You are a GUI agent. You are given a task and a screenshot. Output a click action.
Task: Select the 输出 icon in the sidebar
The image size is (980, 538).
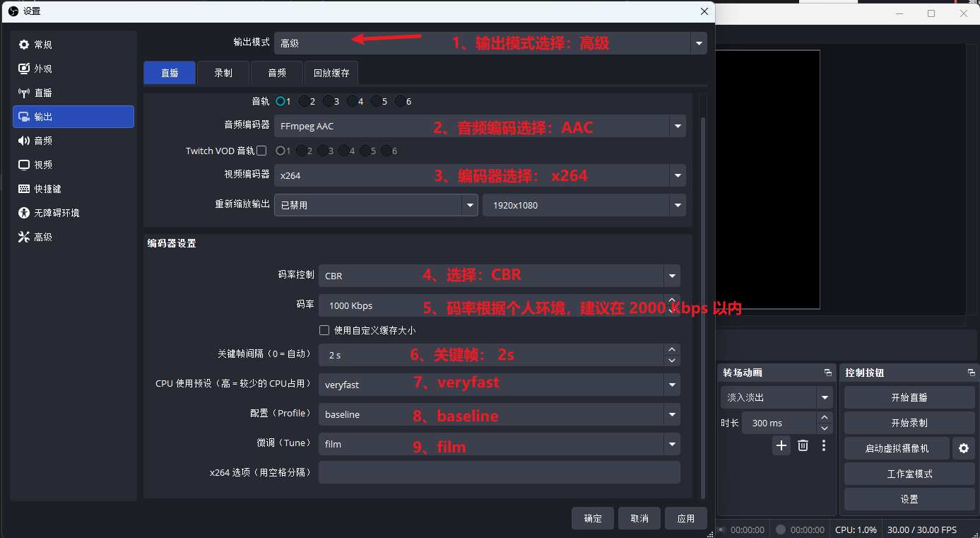(24, 117)
